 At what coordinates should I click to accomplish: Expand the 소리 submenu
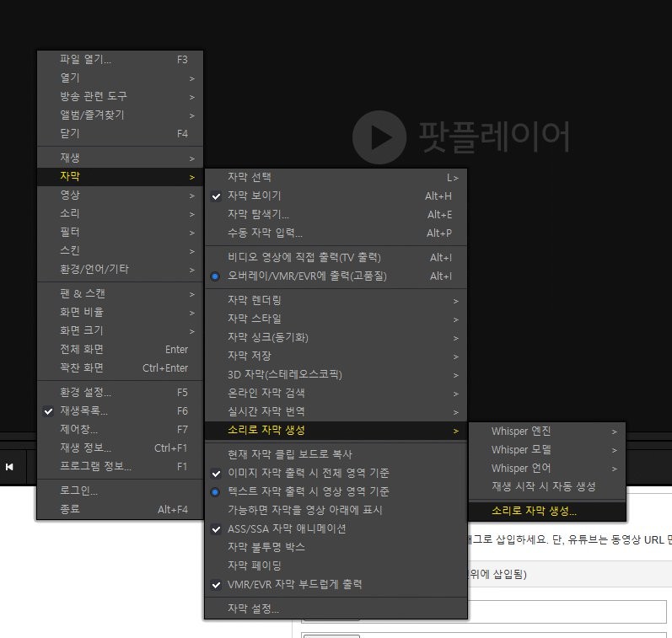(120, 213)
